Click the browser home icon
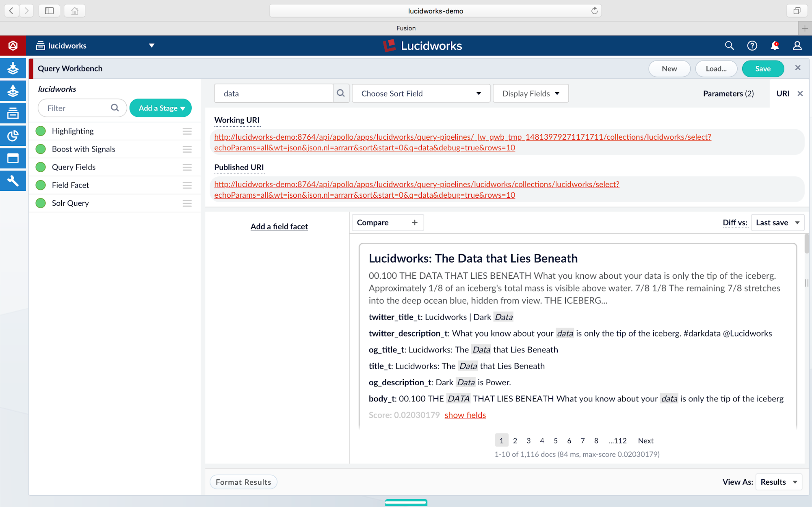Screen dimensions: 812x507 coord(75,11)
